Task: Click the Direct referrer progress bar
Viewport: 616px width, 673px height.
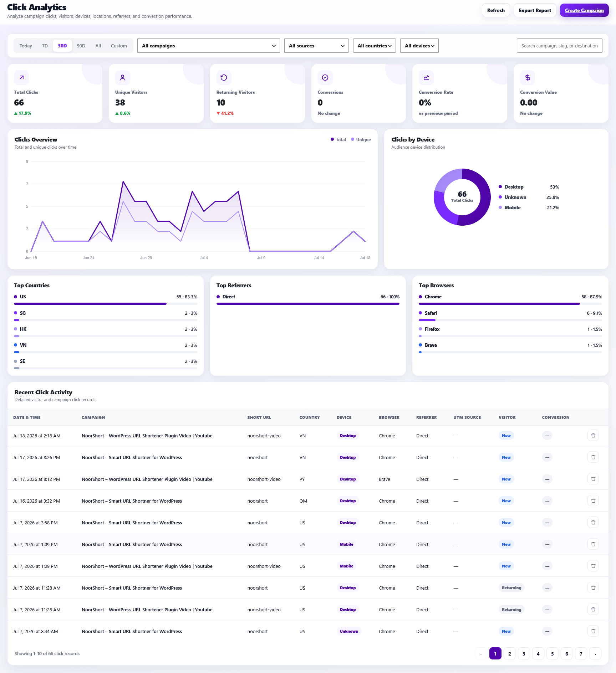Action: pyautogui.click(x=308, y=304)
